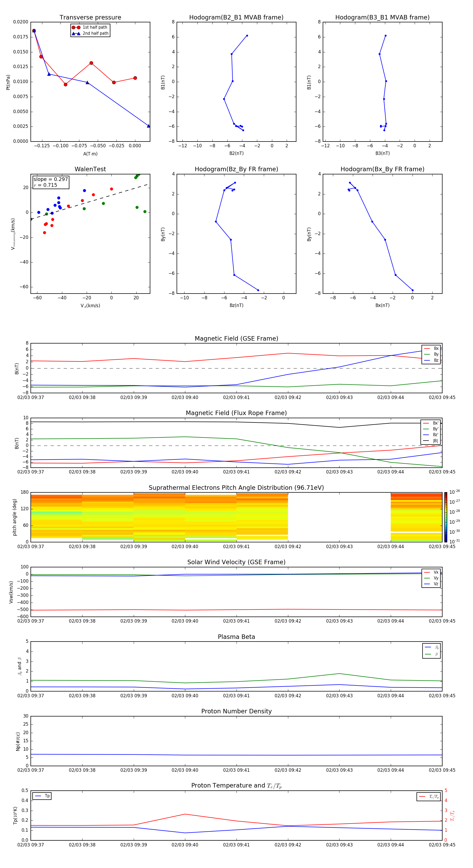Click the "V_remaining(km/s)" y-axis label
Viewport: 473px width, 868px height.
click(13, 234)
